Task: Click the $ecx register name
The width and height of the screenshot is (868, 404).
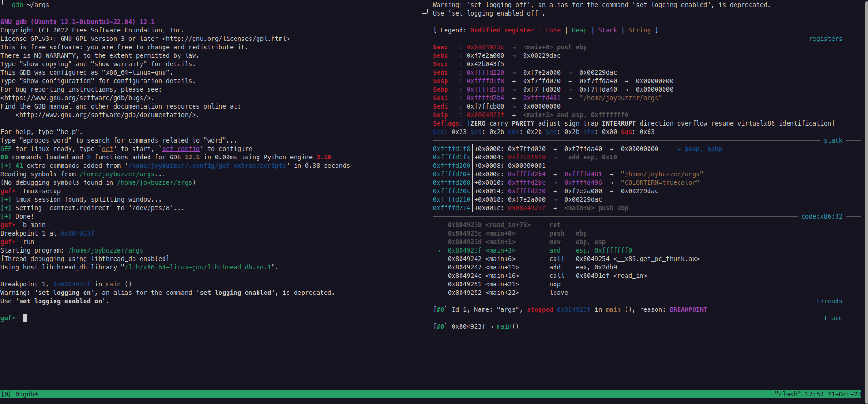Action: tap(440, 64)
